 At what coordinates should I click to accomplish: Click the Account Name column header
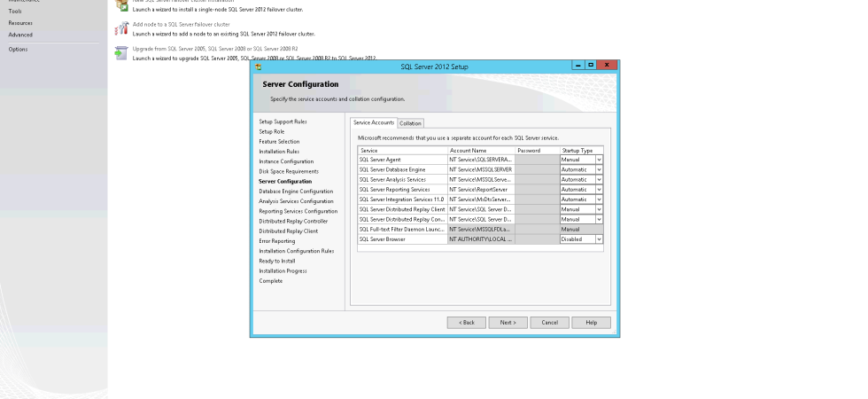click(481, 151)
